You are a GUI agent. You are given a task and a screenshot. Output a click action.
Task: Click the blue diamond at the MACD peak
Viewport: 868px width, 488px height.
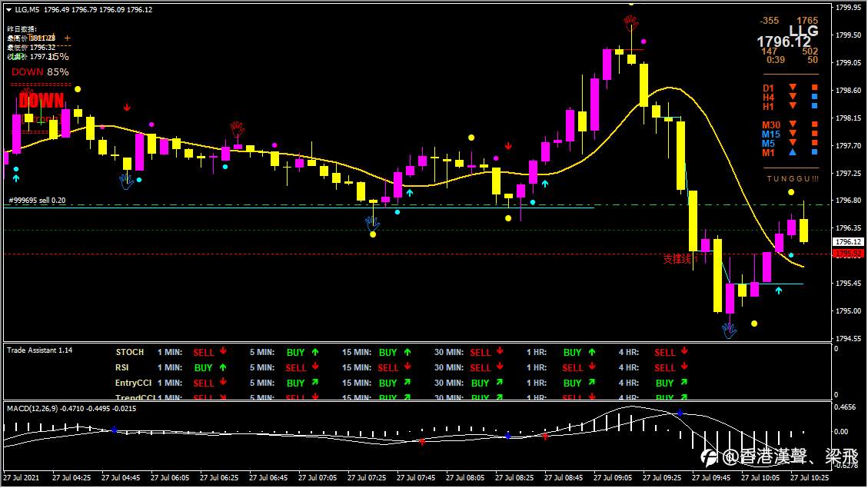point(680,413)
